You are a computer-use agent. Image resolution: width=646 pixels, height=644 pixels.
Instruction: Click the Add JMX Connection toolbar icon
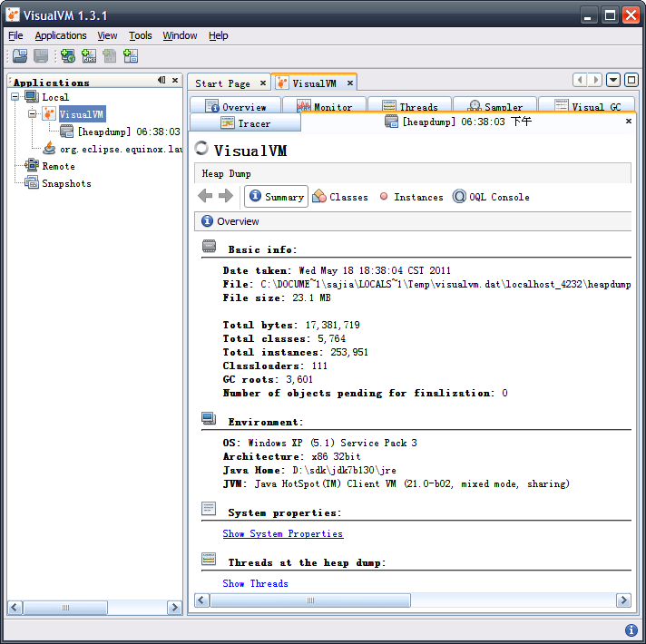click(x=88, y=56)
